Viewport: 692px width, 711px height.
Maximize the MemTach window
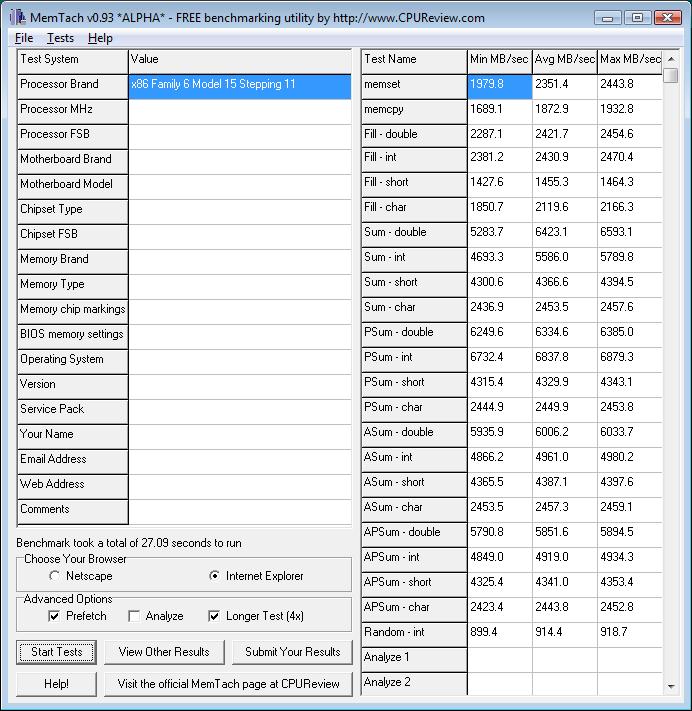click(x=639, y=17)
